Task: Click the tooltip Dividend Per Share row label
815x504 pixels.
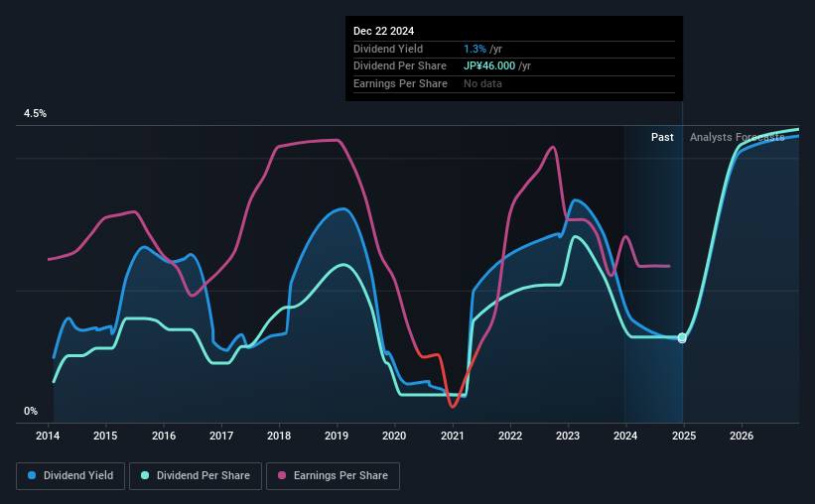Action: [x=400, y=66]
